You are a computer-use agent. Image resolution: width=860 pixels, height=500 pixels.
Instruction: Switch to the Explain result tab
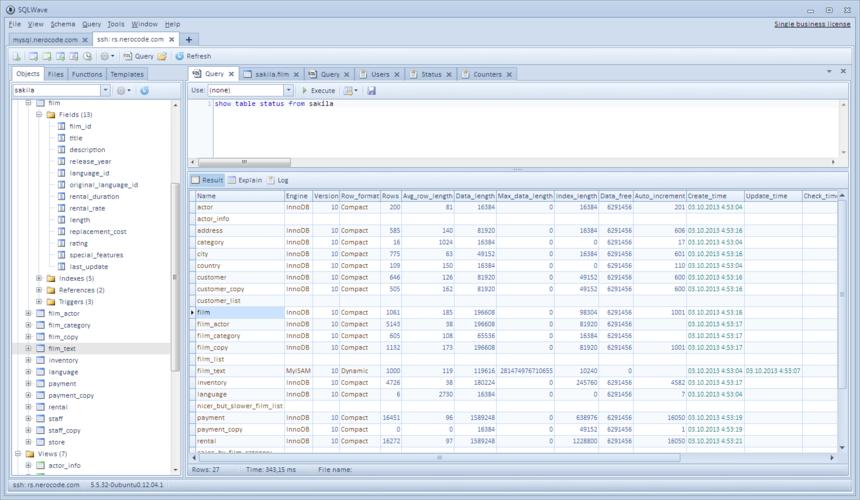tap(245, 180)
